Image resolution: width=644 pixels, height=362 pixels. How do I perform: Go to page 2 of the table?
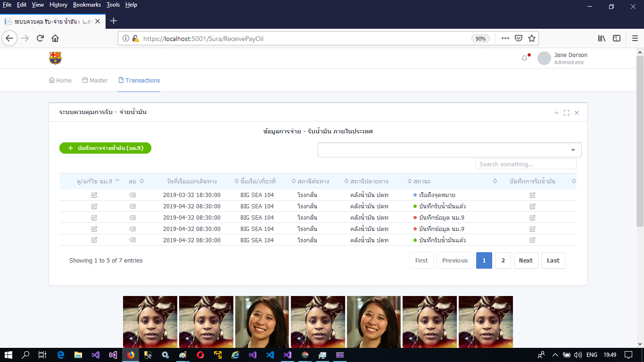tap(503, 261)
